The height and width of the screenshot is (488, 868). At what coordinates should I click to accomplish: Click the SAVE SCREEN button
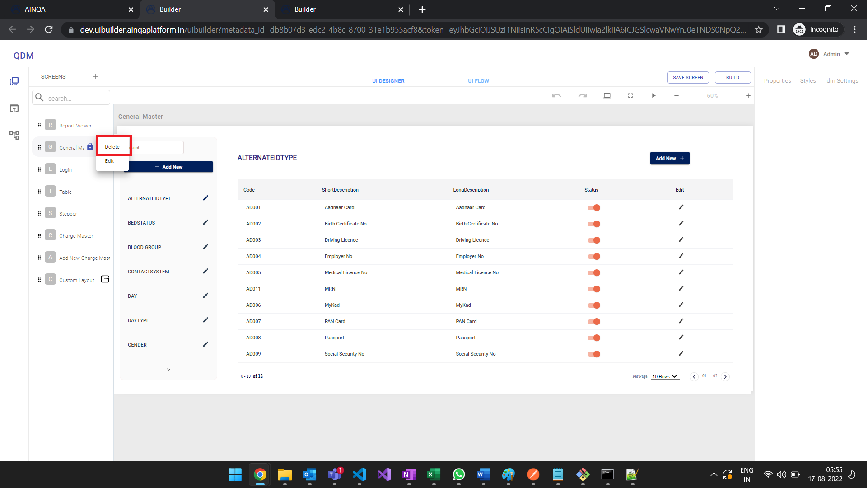tap(688, 78)
